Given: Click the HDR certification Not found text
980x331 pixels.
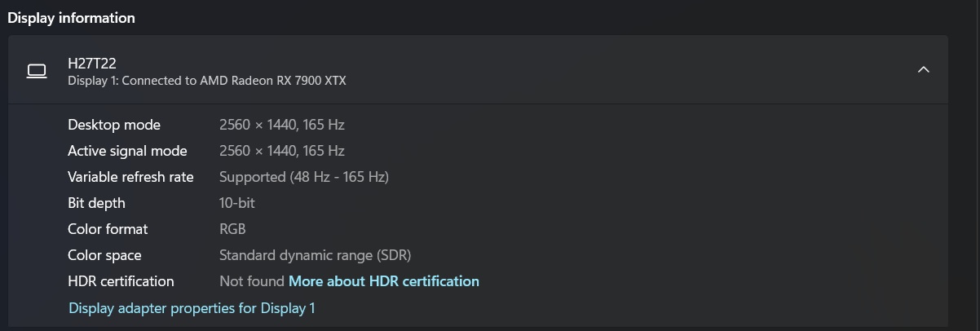Looking at the screenshot, I should coord(251,281).
